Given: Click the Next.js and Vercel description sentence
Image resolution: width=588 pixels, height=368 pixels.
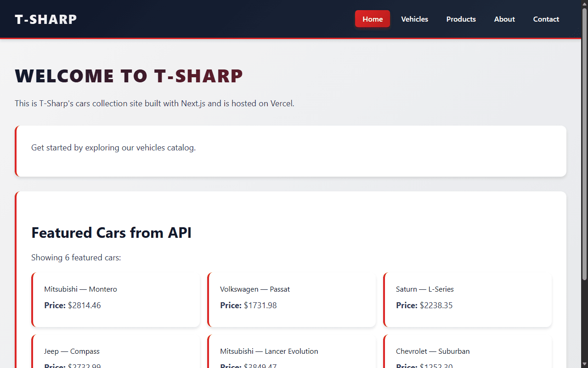Looking at the screenshot, I should tap(154, 103).
